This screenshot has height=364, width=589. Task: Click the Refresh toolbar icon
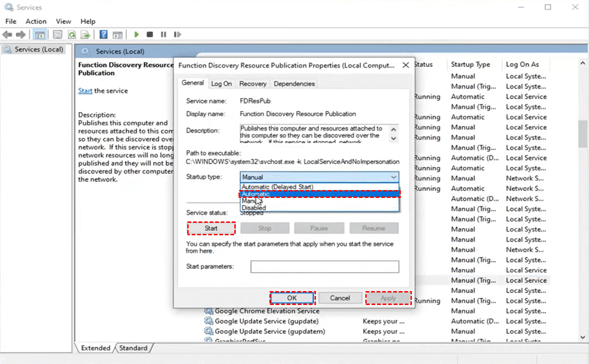click(x=72, y=35)
